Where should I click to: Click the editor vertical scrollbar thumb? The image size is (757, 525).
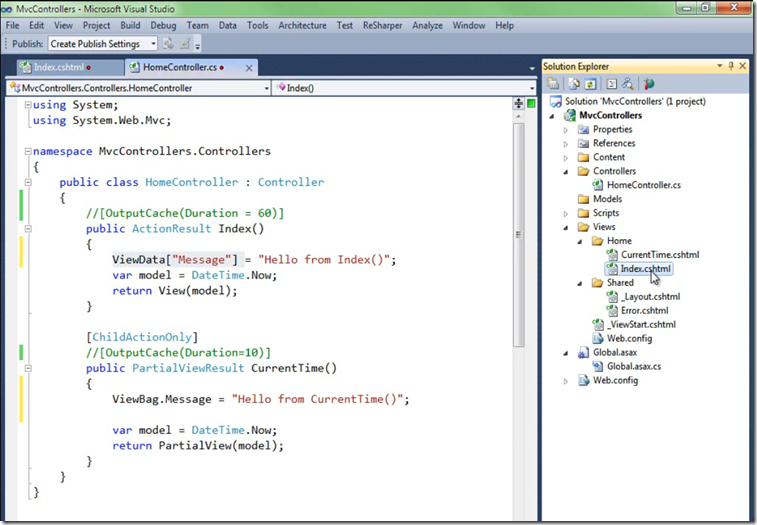coord(519,235)
